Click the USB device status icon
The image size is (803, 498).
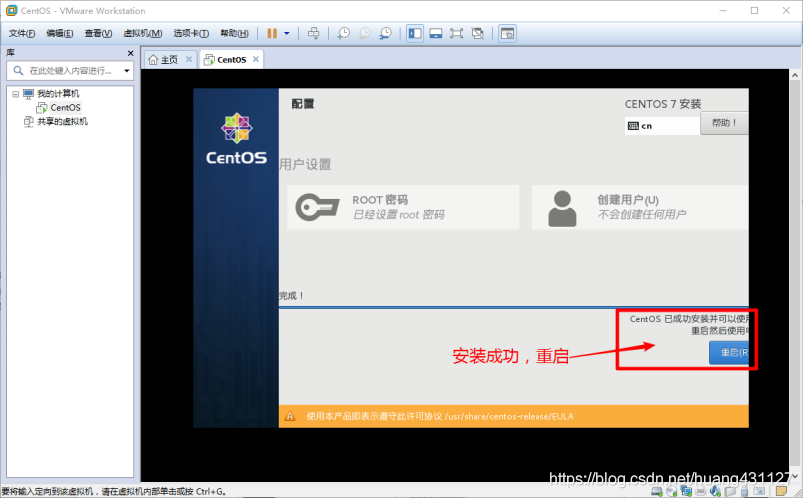click(x=744, y=492)
